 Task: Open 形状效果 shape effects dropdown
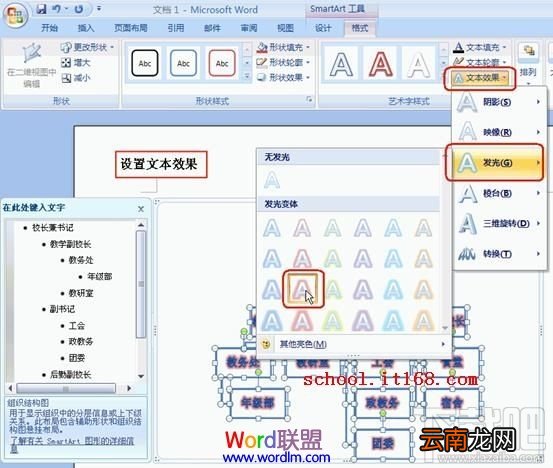(283, 77)
